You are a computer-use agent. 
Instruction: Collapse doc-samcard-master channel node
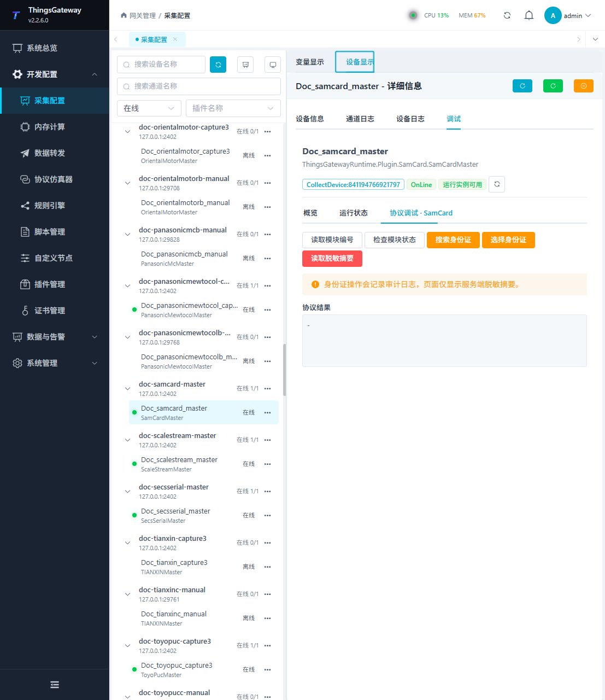click(127, 389)
